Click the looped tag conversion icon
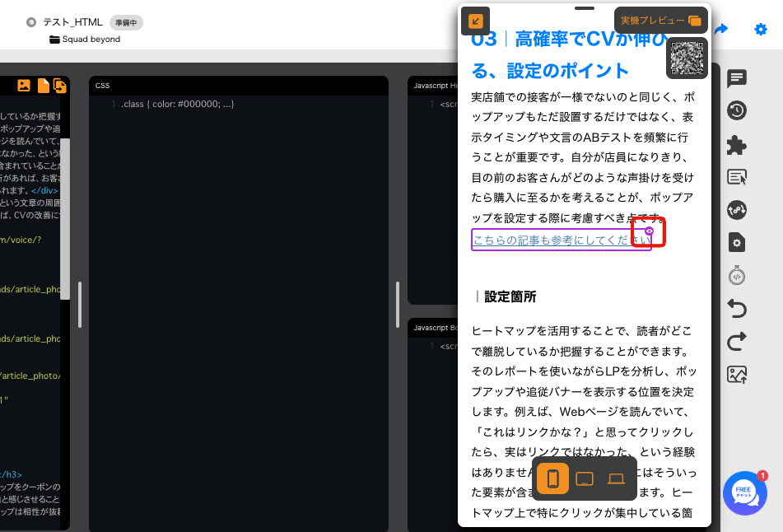The height and width of the screenshot is (532, 783). pyautogui.click(x=736, y=210)
